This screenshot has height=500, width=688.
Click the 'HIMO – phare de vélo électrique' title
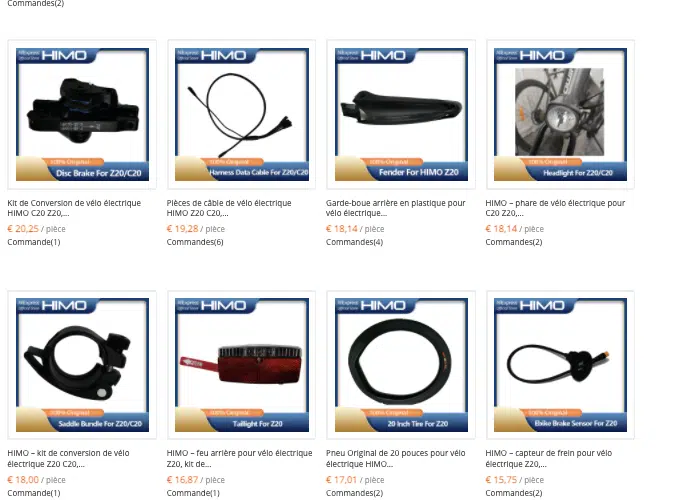point(555,208)
